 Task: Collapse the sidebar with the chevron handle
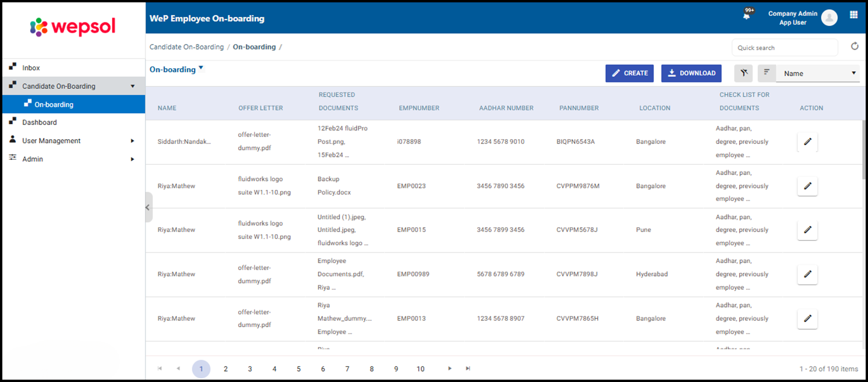[x=148, y=207]
